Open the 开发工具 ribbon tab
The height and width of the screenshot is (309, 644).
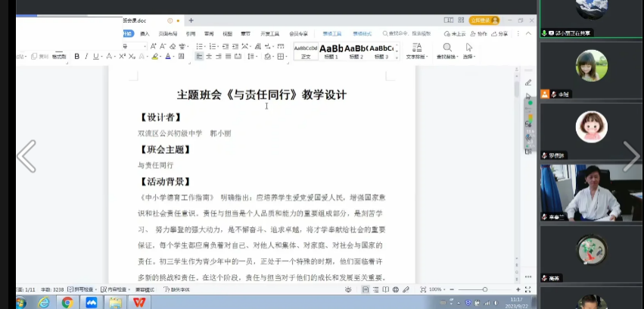(270, 33)
